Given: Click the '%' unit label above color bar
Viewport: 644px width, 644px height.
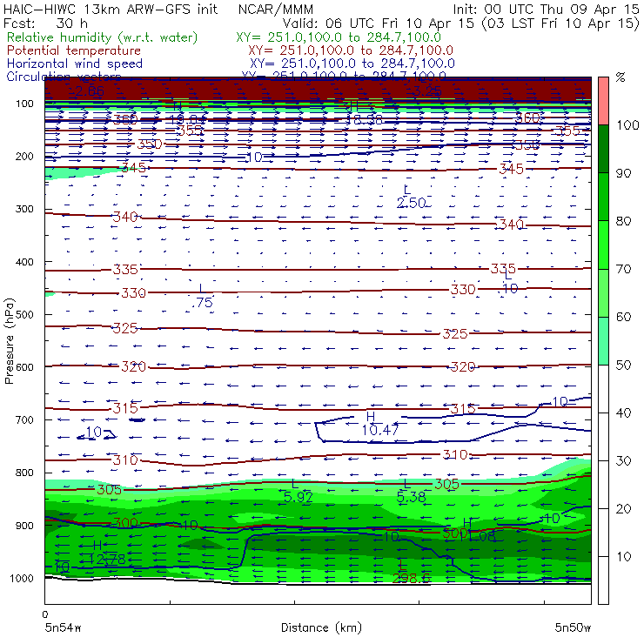Looking at the screenshot, I should pos(621,77).
